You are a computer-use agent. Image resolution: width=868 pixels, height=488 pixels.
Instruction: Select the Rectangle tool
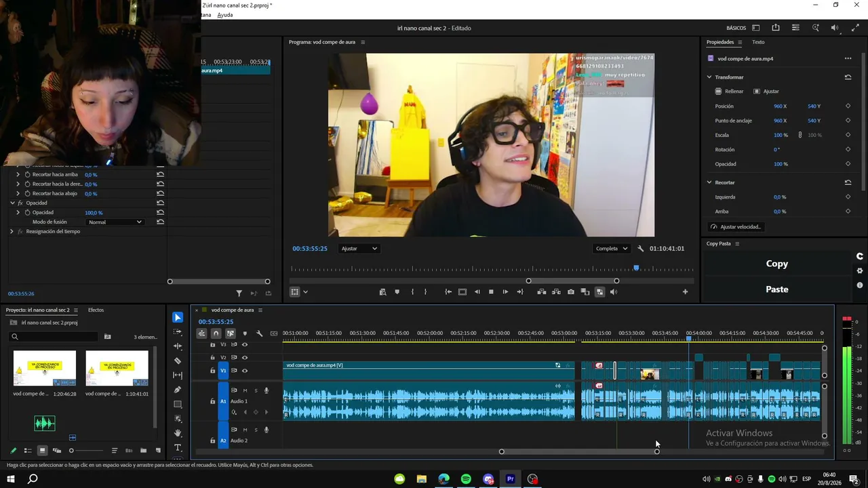pos(178,405)
